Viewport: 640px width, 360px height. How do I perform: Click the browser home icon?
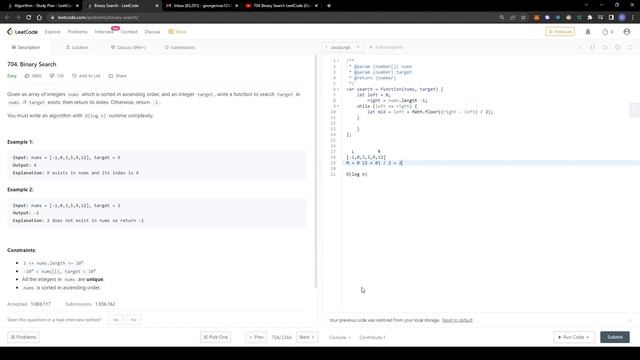point(39,17)
